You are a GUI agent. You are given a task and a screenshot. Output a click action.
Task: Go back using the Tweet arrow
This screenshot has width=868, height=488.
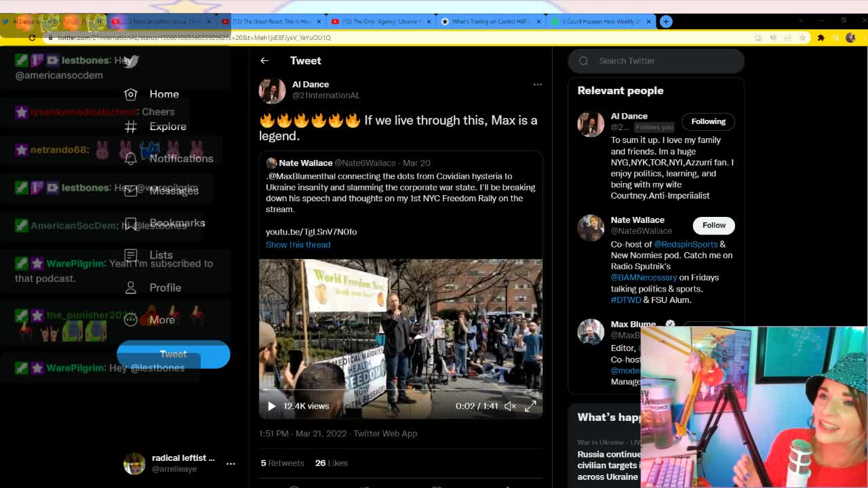coord(264,60)
